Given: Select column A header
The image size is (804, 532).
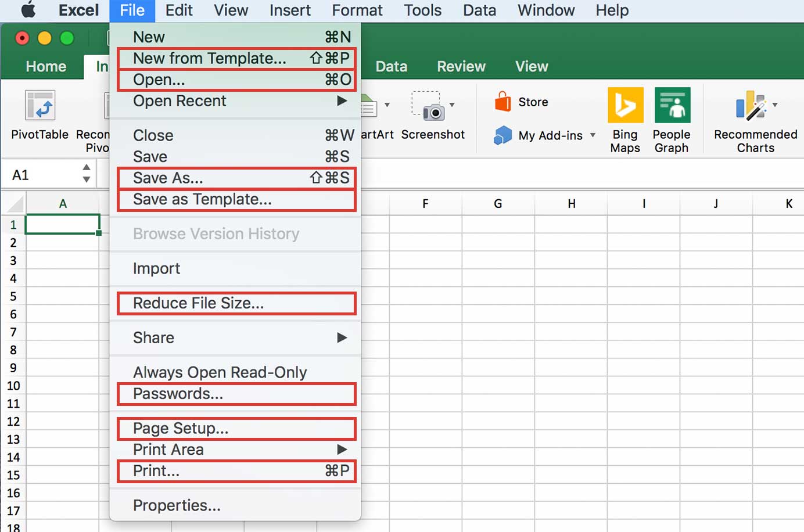Looking at the screenshot, I should (x=63, y=204).
